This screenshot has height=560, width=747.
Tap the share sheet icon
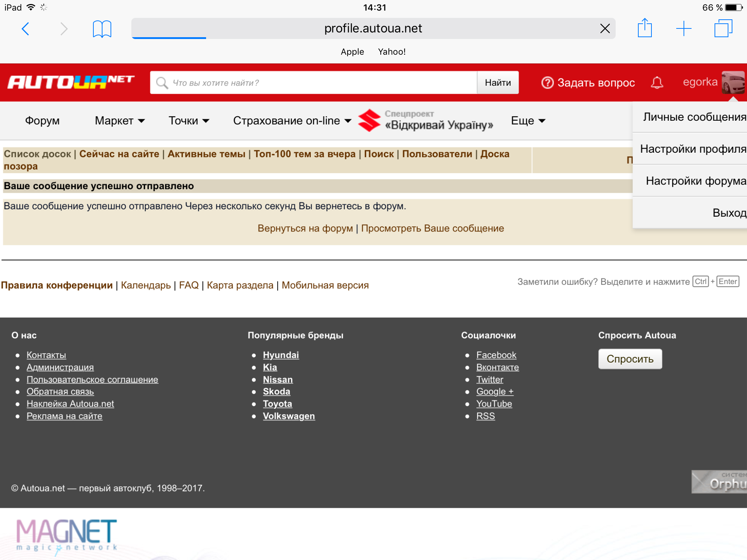coord(645,28)
